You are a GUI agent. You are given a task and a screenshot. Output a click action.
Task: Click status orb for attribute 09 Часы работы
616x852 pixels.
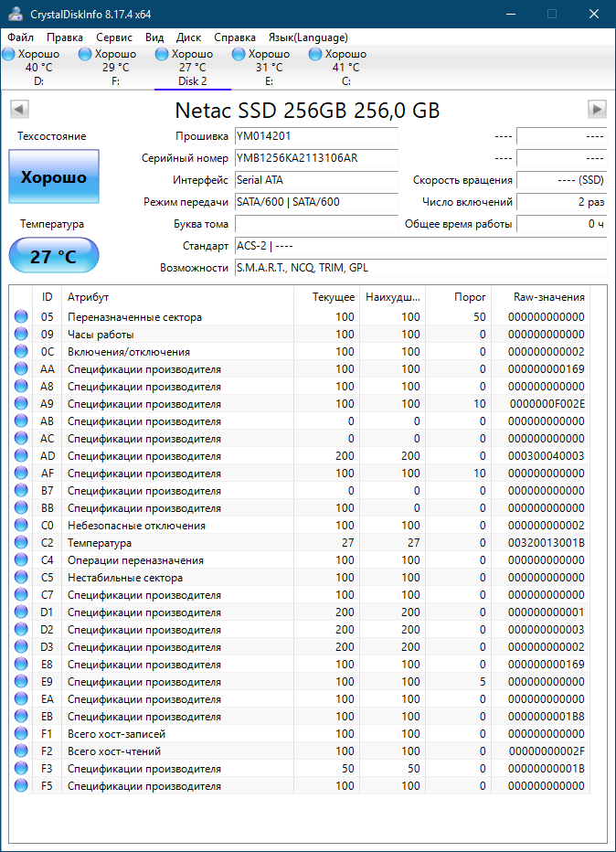click(21, 334)
